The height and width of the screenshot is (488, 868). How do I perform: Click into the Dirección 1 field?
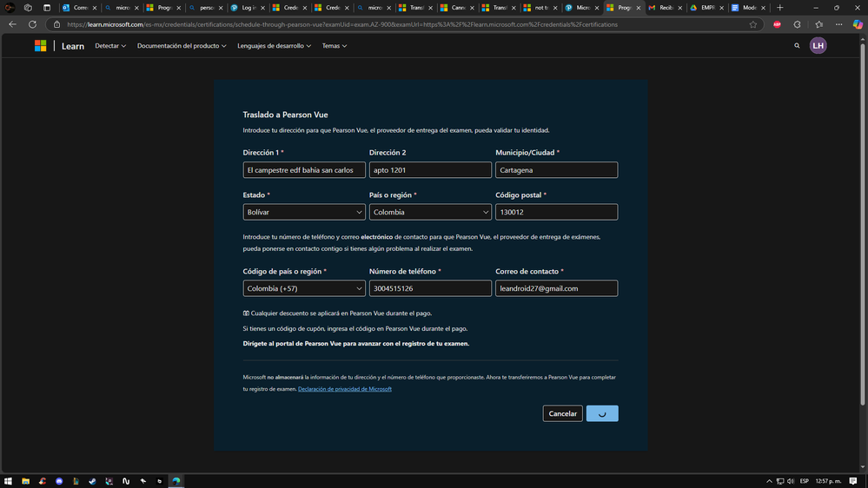pos(304,170)
